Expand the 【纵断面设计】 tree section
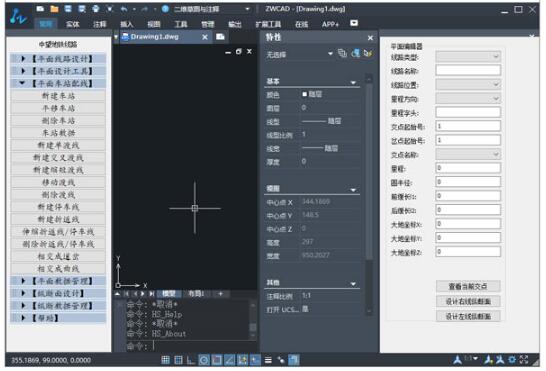 (23, 293)
